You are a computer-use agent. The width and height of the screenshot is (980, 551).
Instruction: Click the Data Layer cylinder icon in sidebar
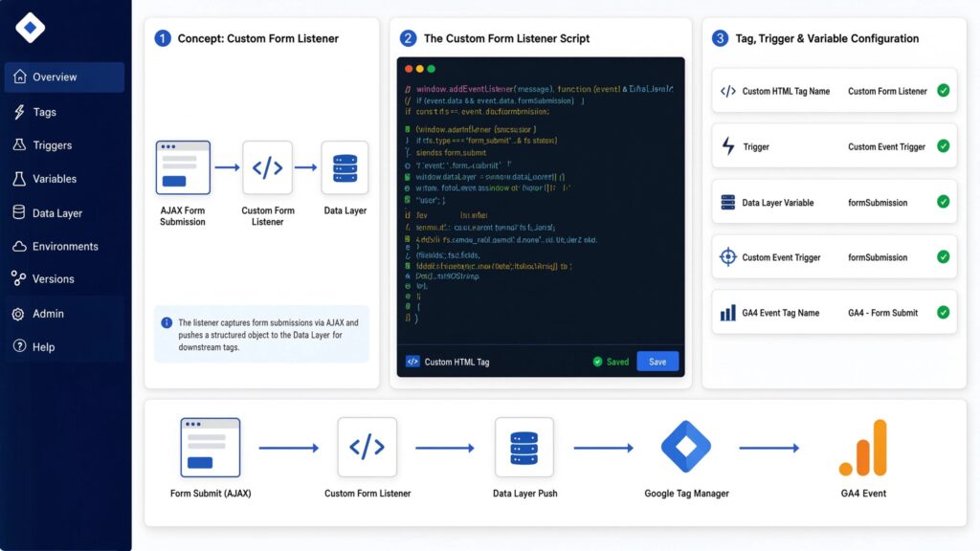19,212
